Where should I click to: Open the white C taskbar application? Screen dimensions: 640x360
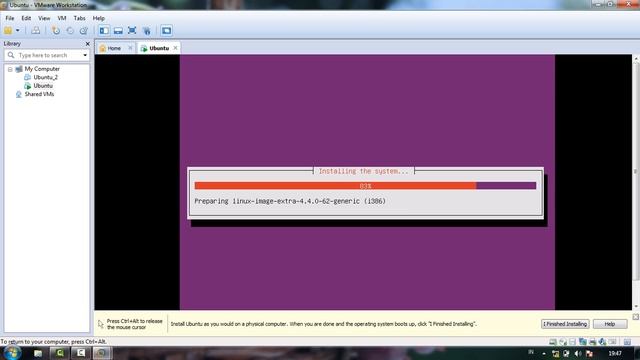pyautogui.click(x=81, y=353)
